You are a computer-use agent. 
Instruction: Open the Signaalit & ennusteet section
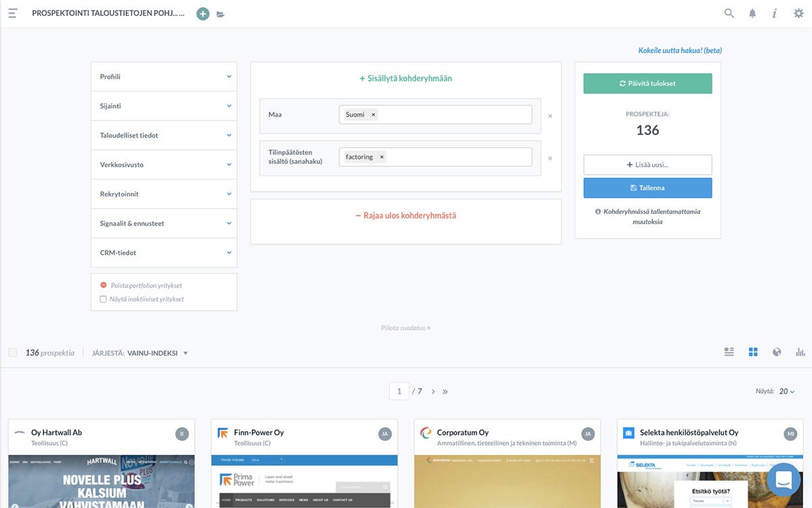[x=164, y=224]
